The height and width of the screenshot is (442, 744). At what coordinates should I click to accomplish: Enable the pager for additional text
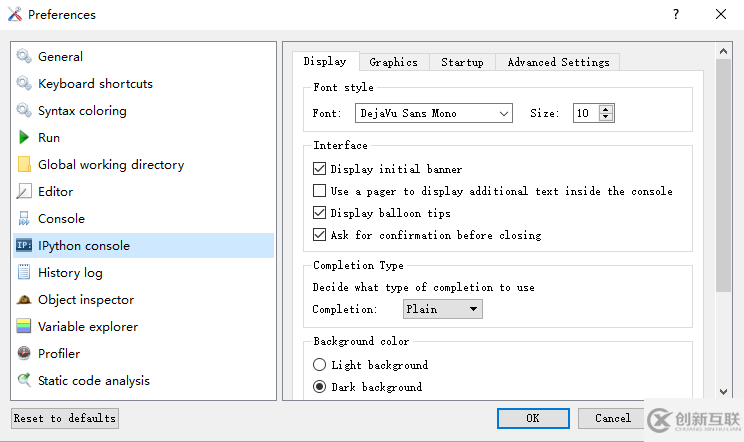320,191
